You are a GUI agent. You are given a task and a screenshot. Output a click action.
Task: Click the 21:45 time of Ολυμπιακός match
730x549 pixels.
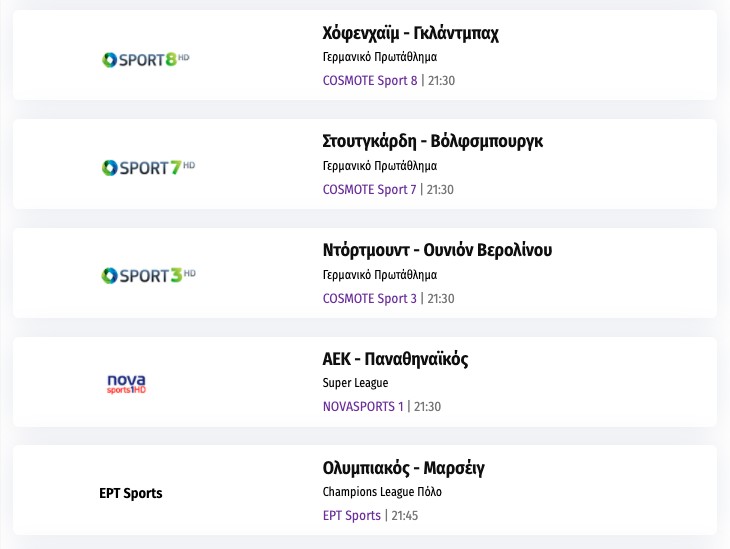(x=405, y=516)
